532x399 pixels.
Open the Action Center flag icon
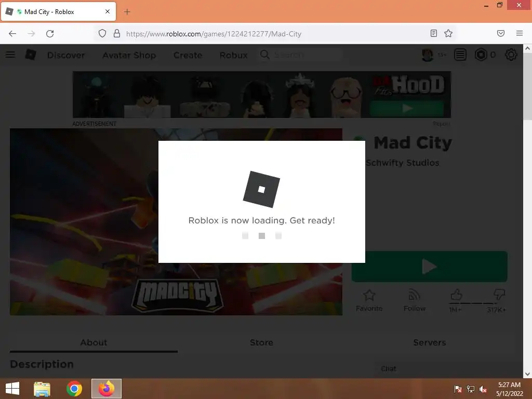tap(458, 389)
